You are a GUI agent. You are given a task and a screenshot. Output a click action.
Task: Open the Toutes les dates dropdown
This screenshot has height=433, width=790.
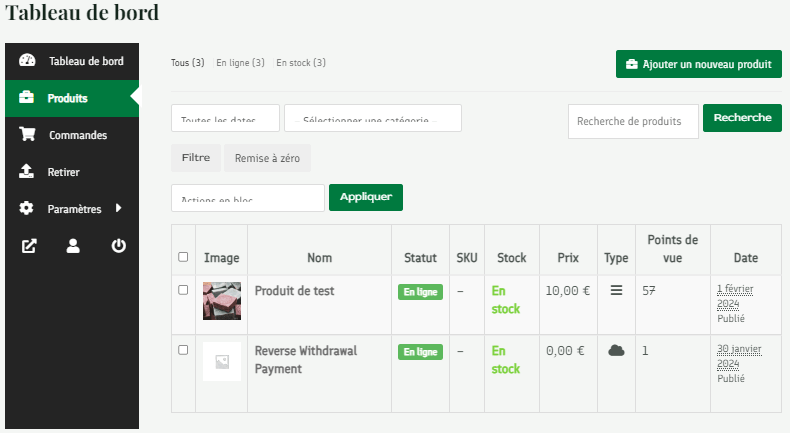pos(225,118)
